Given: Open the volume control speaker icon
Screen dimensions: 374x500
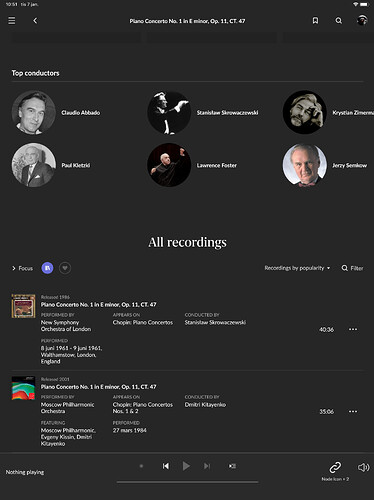Looking at the screenshot, I should point(363,467).
